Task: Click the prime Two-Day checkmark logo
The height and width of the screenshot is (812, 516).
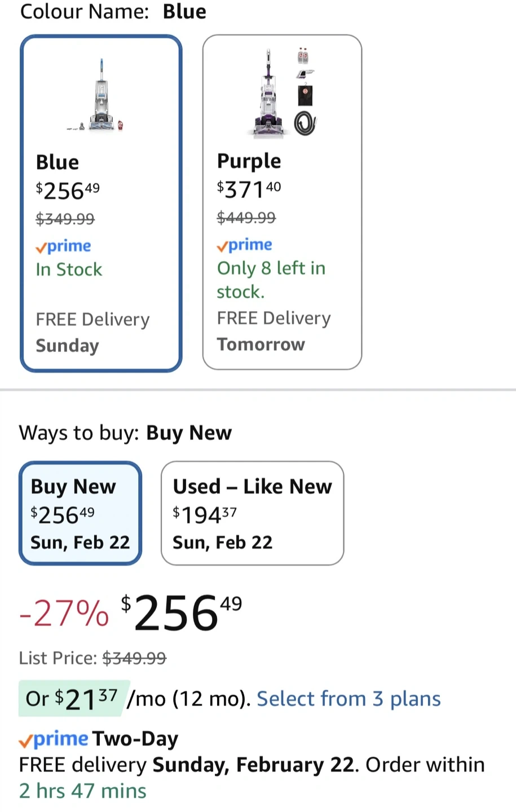Action: (54, 739)
